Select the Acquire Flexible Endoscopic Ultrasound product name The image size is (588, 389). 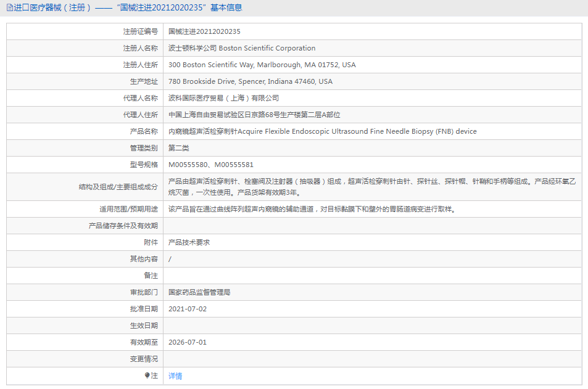click(x=323, y=131)
